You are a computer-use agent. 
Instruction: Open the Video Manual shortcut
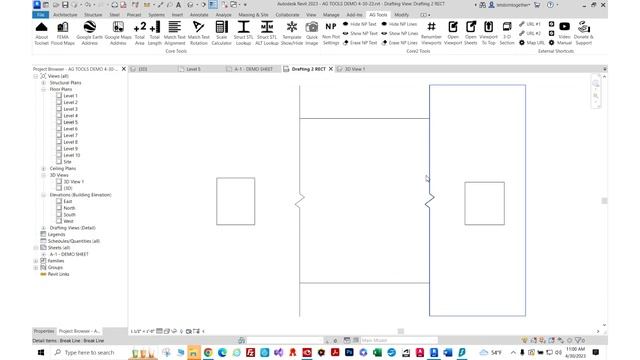pyautogui.click(x=564, y=33)
